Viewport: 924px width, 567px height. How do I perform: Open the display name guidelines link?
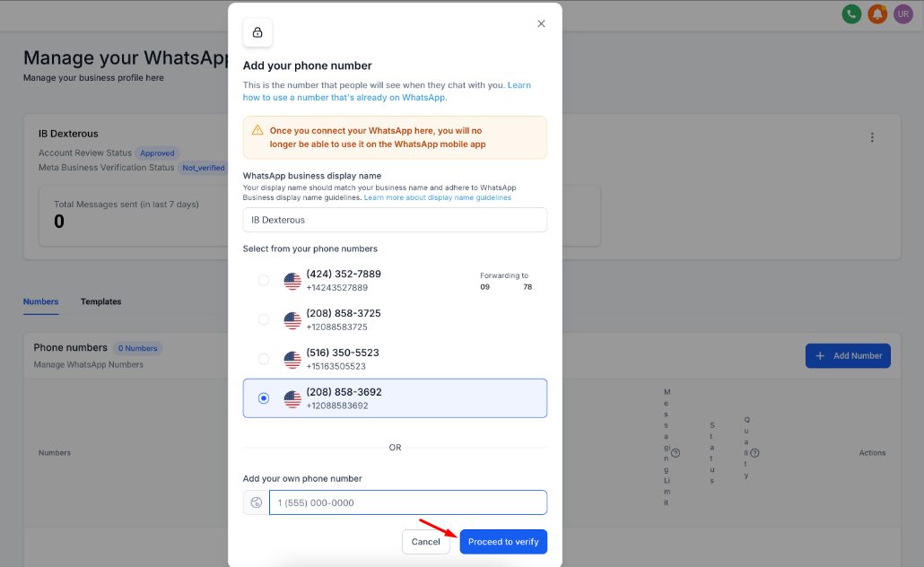tap(438, 197)
